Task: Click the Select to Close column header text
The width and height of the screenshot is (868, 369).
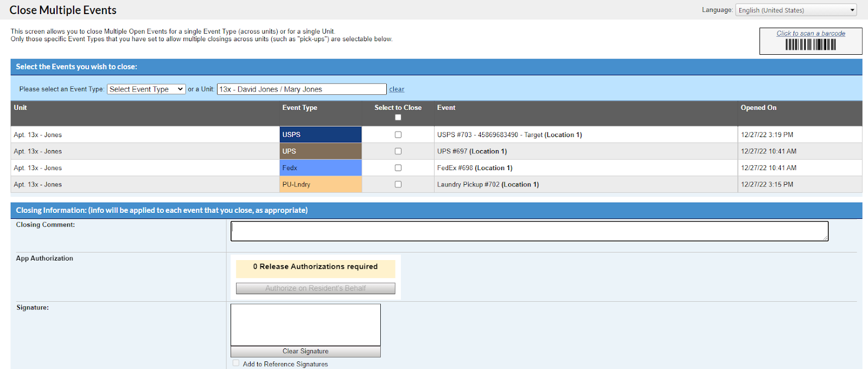Action: 398,108
